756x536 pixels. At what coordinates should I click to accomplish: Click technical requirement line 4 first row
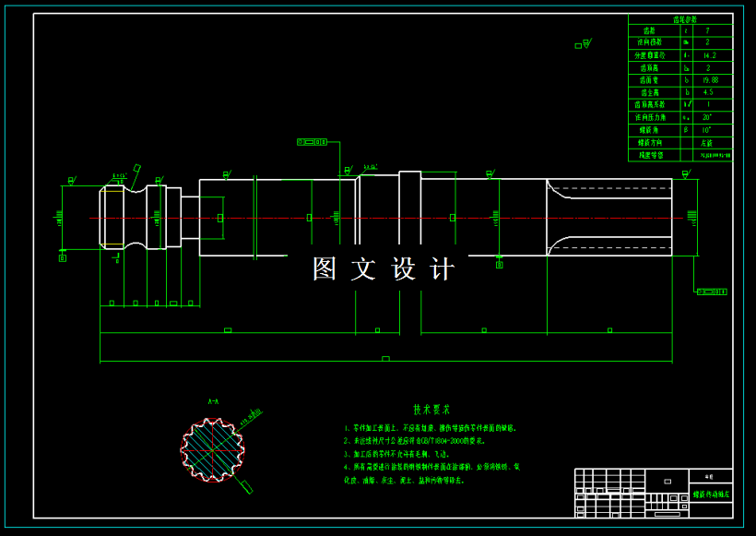coord(432,467)
